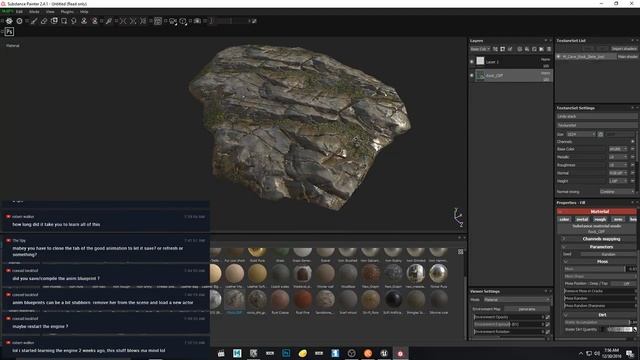Viewport: 640px width, 360px height.
Task: Open the Base Color channel dropdown in Layers
Action: (x=480, y=49)
